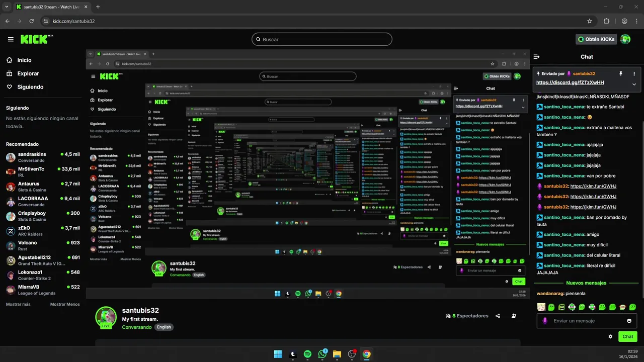The height and width of the screenshot is (362, 644).
Task: Bookmark the page with the star icon in the address bar
Action: tap(590, 21)
